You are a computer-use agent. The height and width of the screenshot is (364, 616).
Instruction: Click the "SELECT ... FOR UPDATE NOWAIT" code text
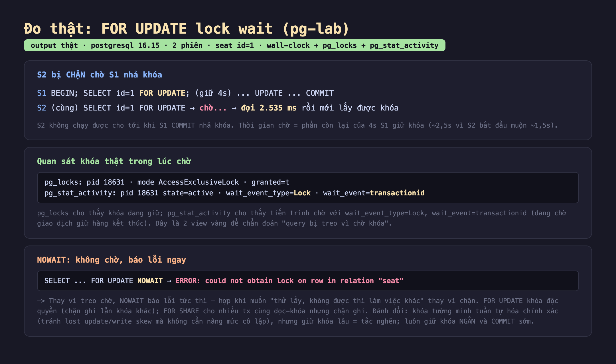(104, 281)
